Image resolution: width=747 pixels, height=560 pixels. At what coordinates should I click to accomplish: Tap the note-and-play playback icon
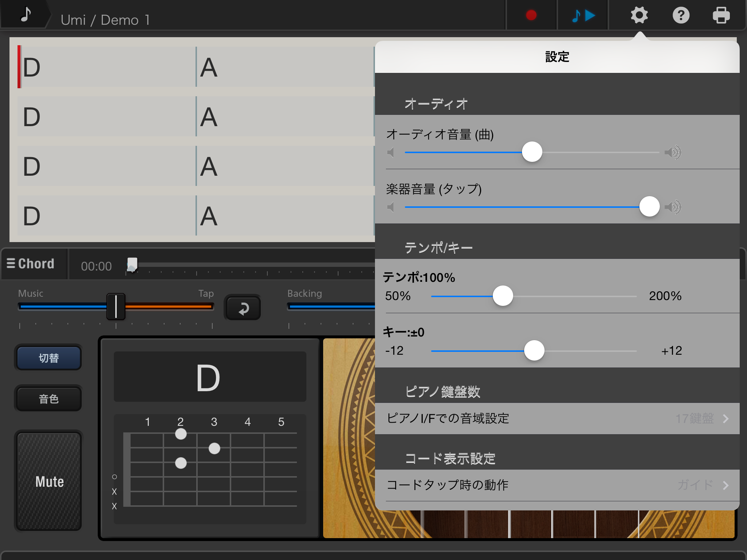(x=583, y=15)
